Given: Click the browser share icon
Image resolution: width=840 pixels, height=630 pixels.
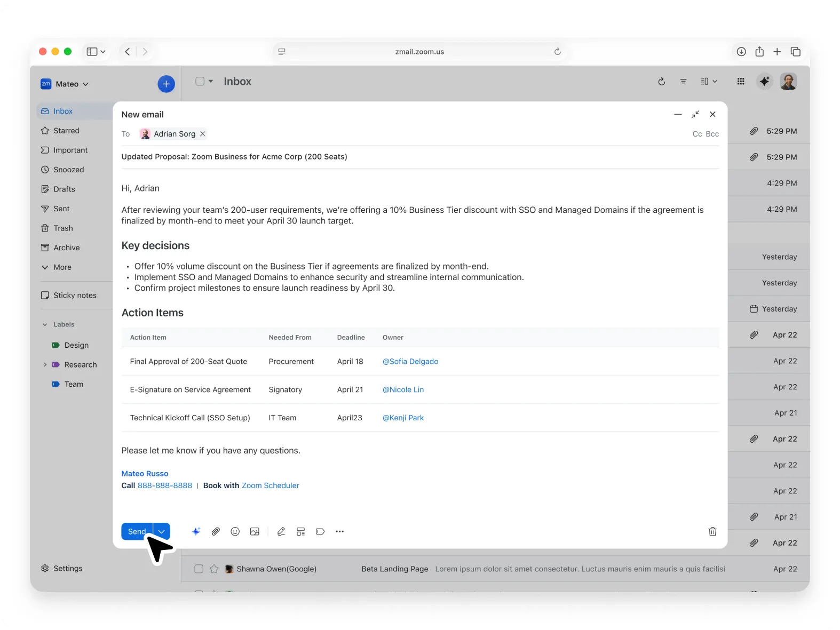Looking at the screenshot, I should [x=759, y=52].
